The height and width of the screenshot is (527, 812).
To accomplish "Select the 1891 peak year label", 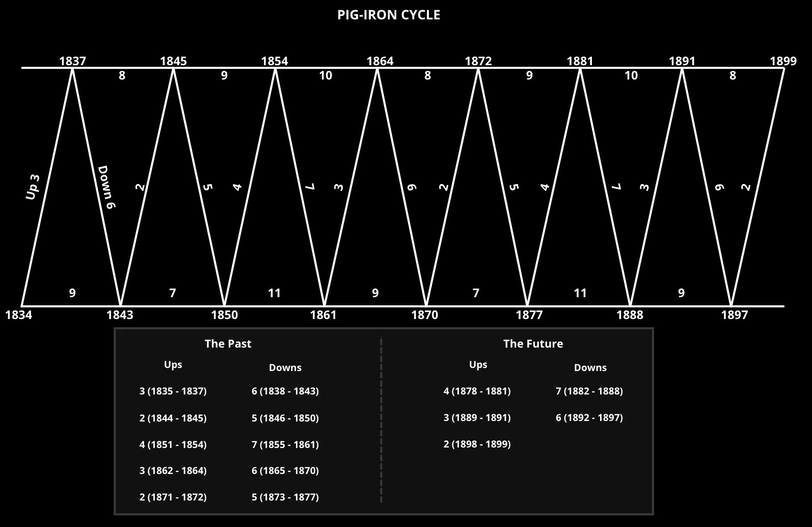I will click(682, 61).
